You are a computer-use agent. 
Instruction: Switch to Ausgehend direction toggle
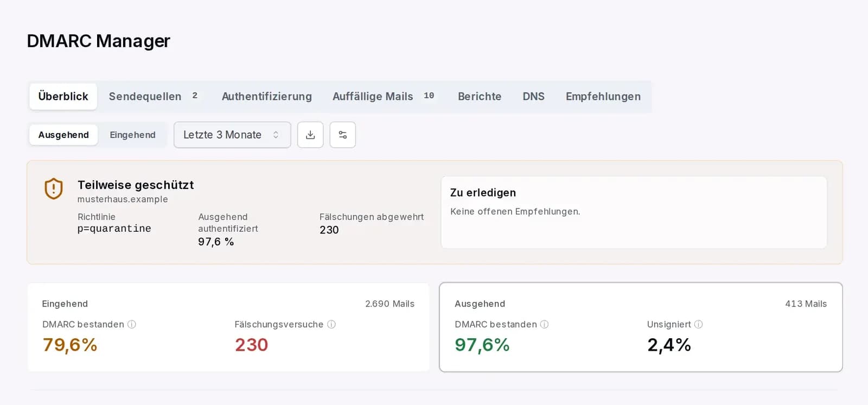pos(63,135)
